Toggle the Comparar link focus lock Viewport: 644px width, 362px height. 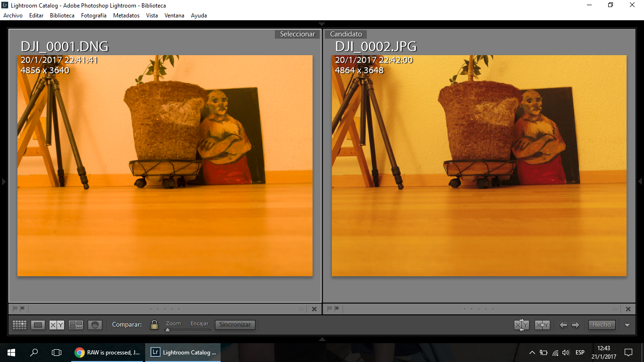point(154,324)
